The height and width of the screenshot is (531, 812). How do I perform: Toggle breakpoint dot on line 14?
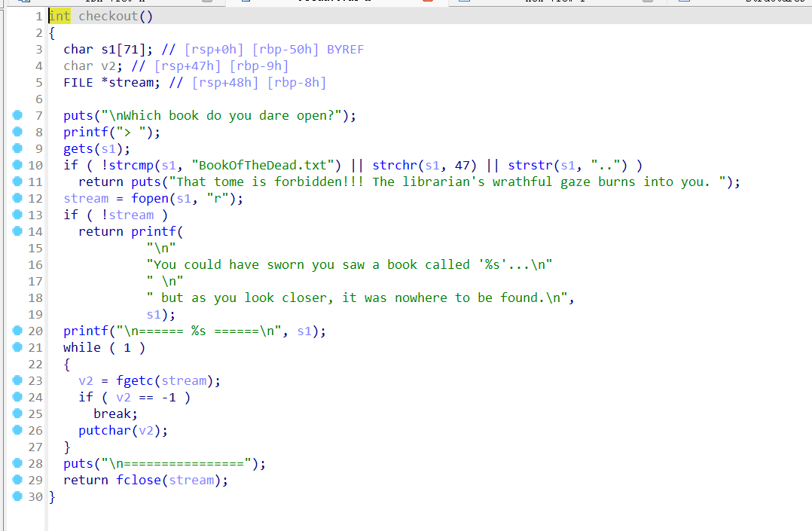(17, 231)
